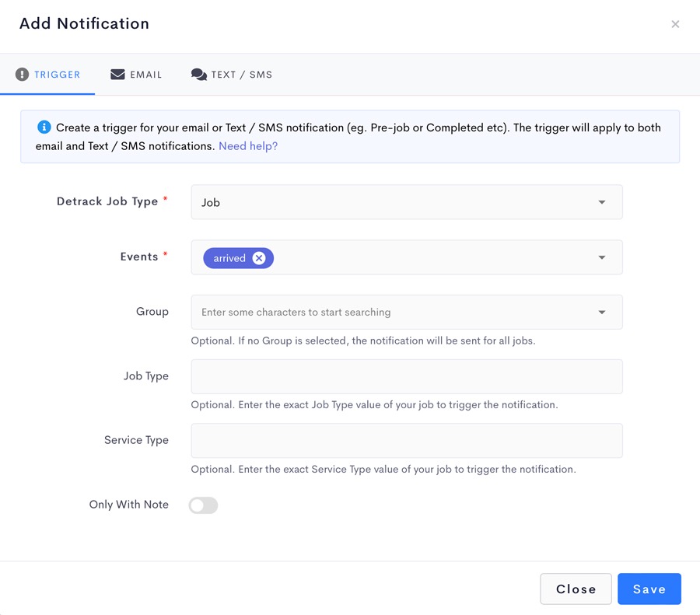Viewport: 700px width, 615px height.
Task: Switch to the Text / SMS tab
Action: point(232,75)
